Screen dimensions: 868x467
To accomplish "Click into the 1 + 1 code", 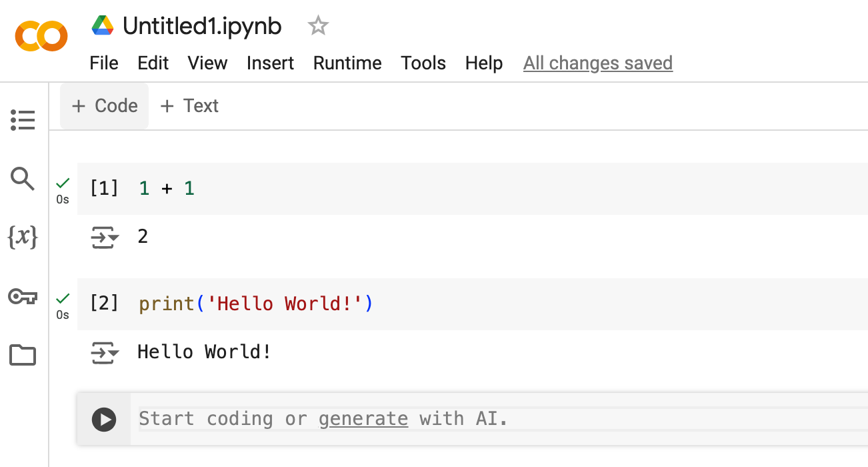I will pyautogui.click(x=167, y=189).
